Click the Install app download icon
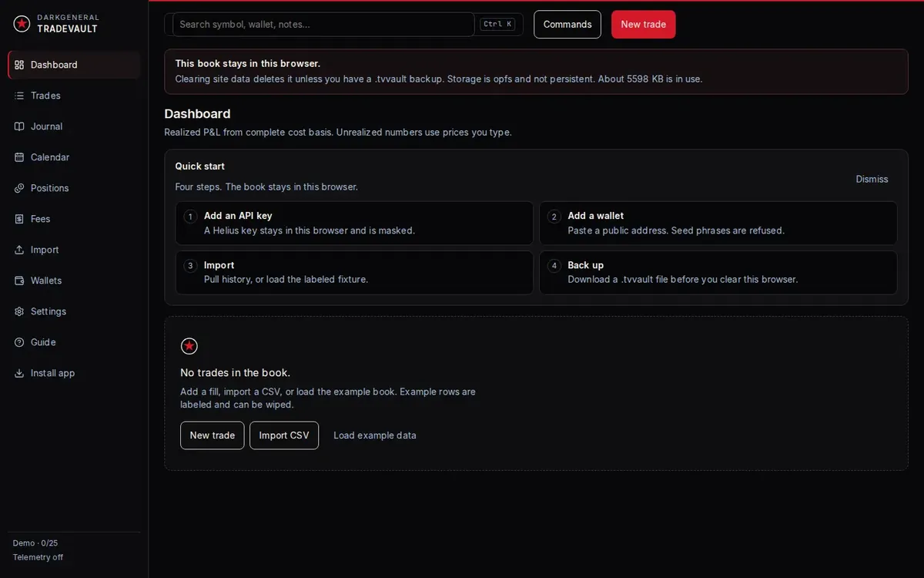Screen dimensions: 924x578 [x=19, y=373]
